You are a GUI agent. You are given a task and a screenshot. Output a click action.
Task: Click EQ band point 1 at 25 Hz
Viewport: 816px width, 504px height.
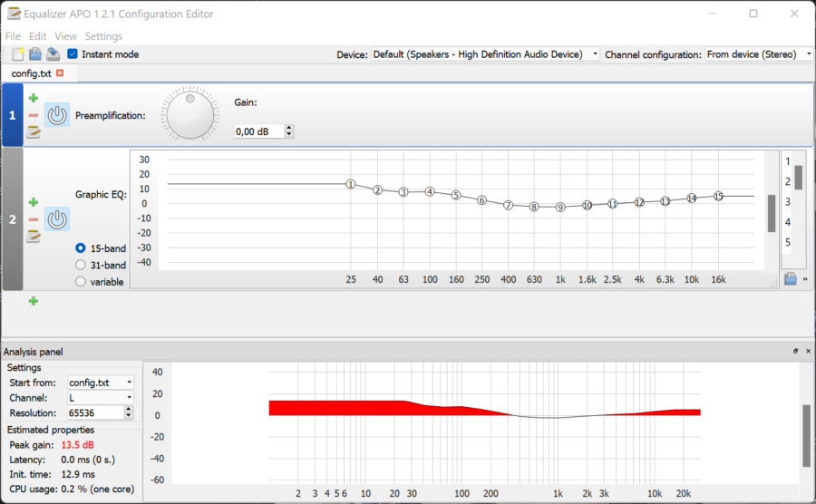351,184
